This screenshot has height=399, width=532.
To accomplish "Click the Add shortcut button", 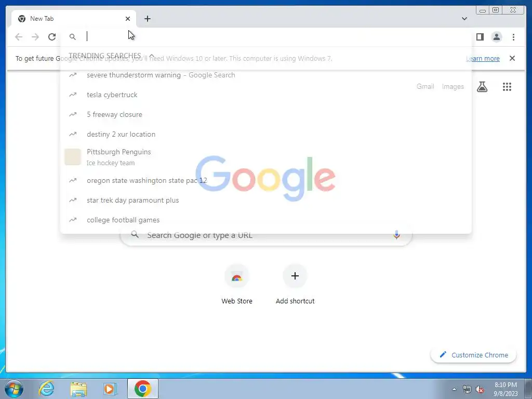I will coord(295,285).
